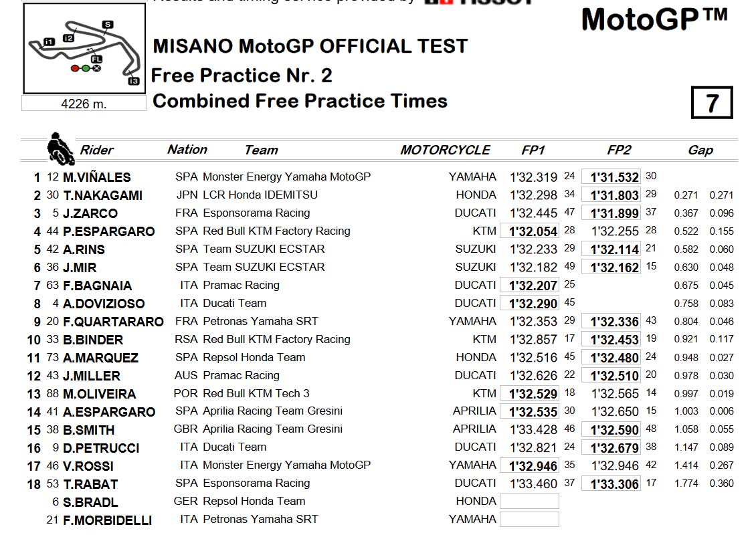The image size is (756, 543).
Task: Click the S sector marker on track map
Action: click(x=108, y=25)
